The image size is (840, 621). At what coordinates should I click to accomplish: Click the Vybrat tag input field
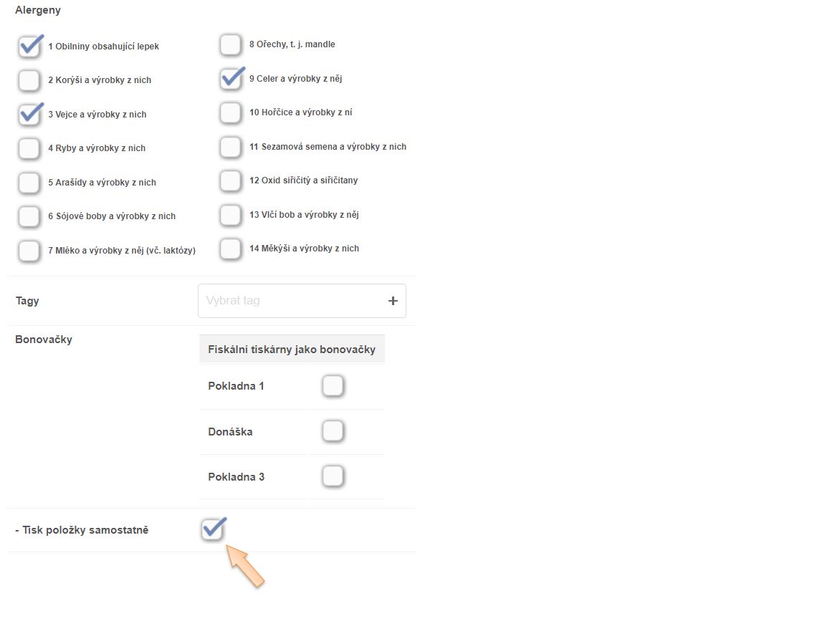[290, 301]
